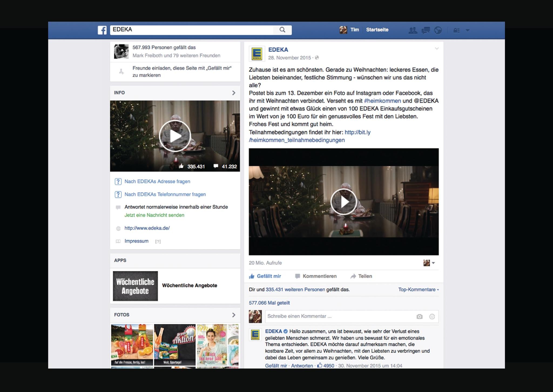
Task: Open the notifications globe icon
Action: [438, 30]
